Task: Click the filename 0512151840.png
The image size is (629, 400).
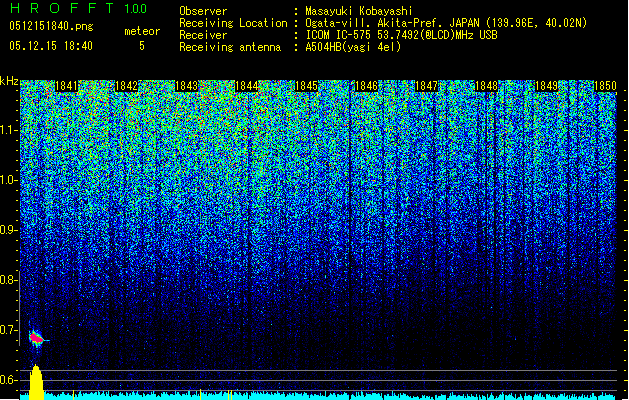Action: click(51, 26)
